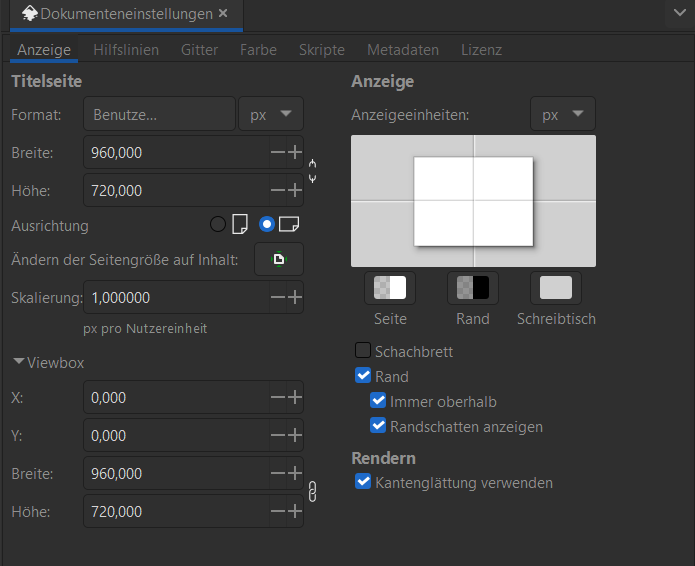Click the page Breite 960,000 field
695x566 pixels.
coord(176,152)
